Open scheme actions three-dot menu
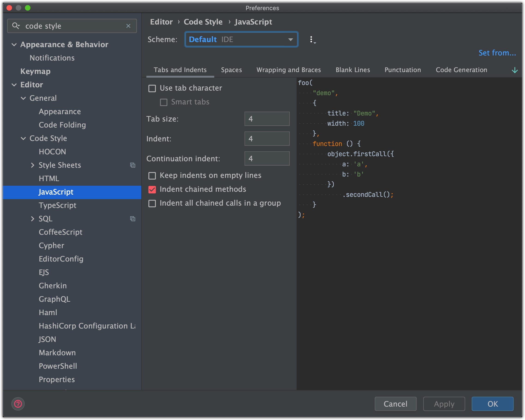This screenshot has height=420, width=525. (x=311, y=40)
